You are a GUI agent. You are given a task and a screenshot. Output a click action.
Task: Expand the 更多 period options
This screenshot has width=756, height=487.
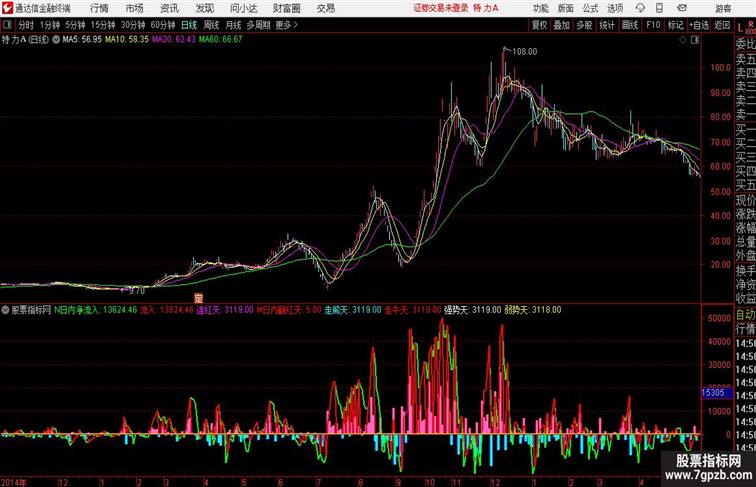[x=286, y=25]
